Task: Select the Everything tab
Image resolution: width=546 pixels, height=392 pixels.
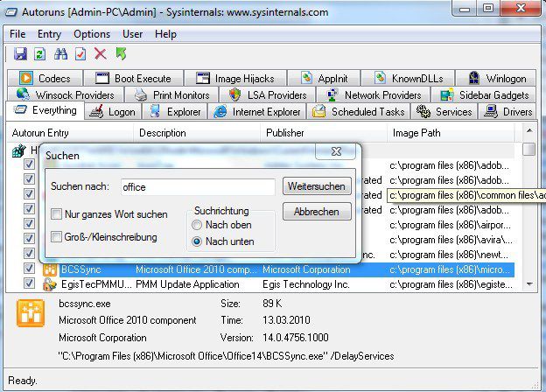Action: point(45,111)
